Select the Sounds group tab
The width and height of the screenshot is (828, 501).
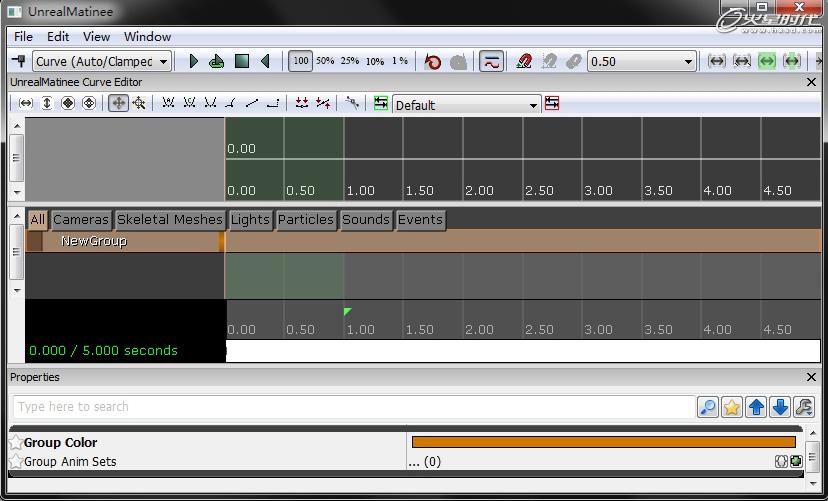click(x=365, y=220)
